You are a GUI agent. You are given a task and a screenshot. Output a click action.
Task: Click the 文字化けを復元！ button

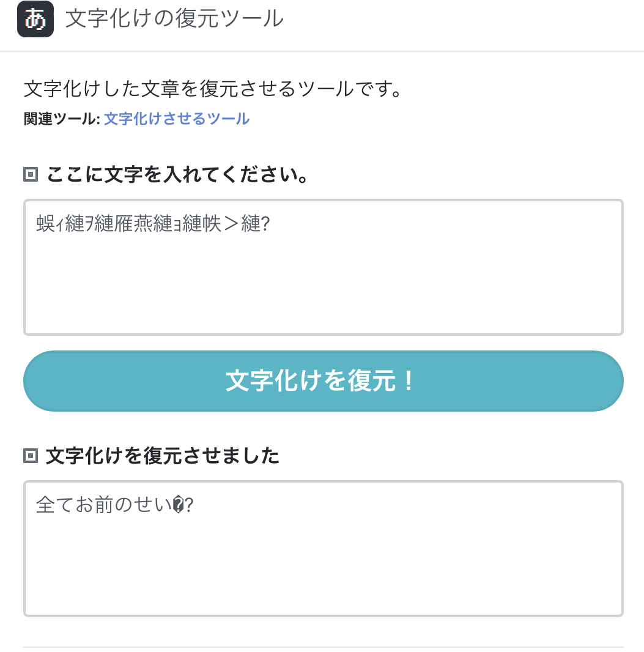coord(324,381)
